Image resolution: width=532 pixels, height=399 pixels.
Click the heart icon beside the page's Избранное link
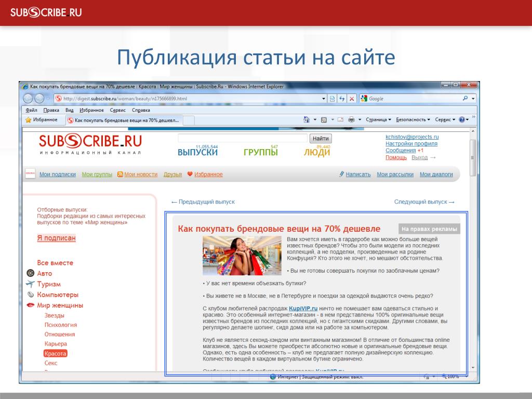[x=190, y=174]
